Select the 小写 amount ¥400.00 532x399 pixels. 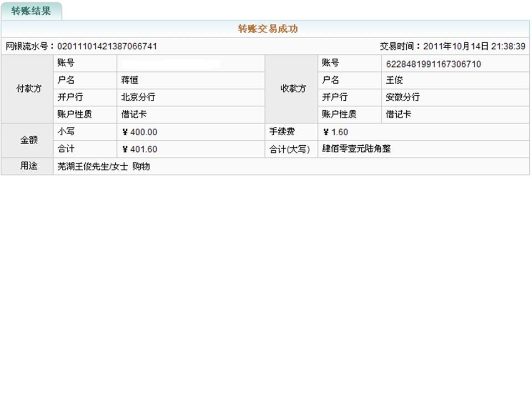click(x=140, y=132)
